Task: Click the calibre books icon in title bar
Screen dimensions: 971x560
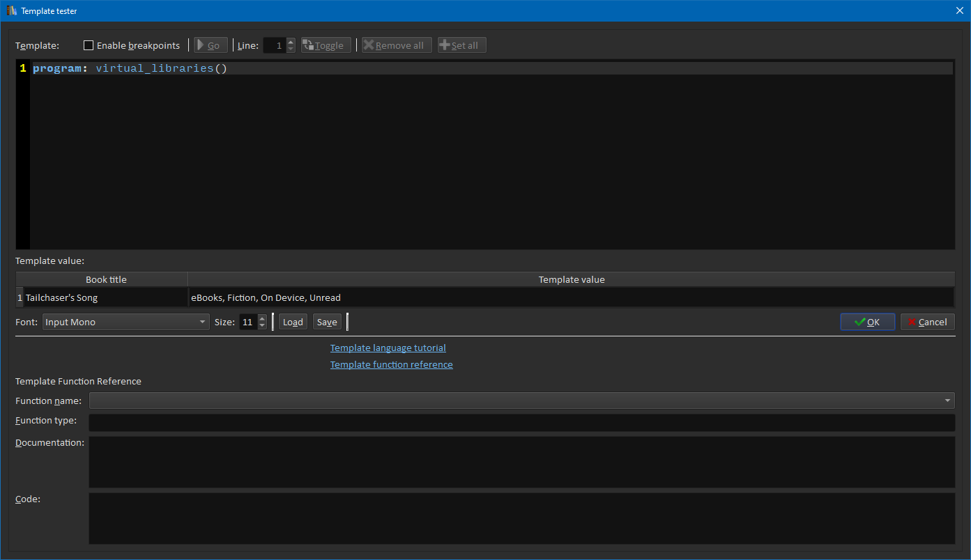Action: (x=12, y=11)
